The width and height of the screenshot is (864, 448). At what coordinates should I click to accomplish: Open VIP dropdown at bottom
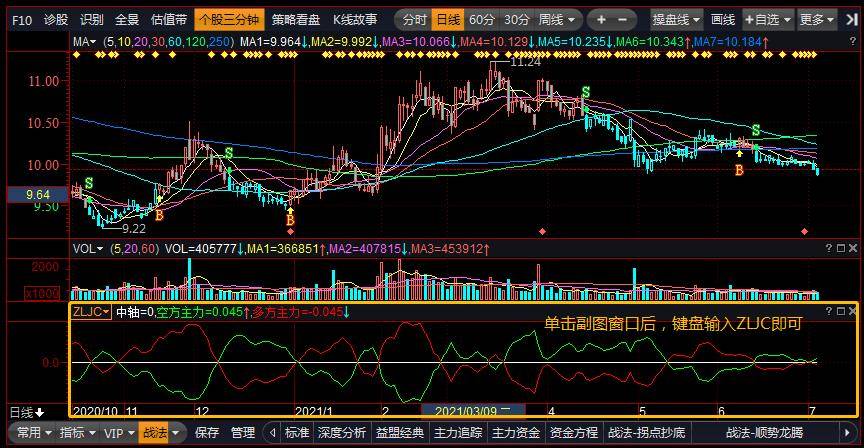click(x=119, y=433)
